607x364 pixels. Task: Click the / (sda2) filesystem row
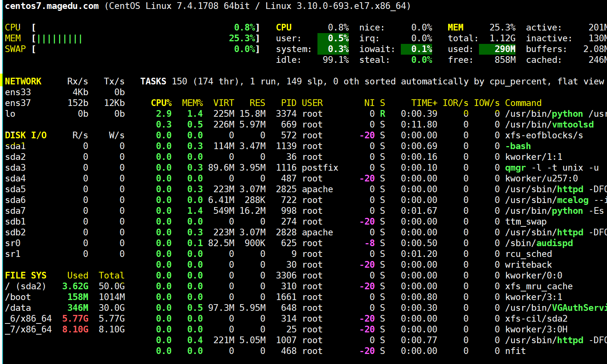click(x=65, y=286)
